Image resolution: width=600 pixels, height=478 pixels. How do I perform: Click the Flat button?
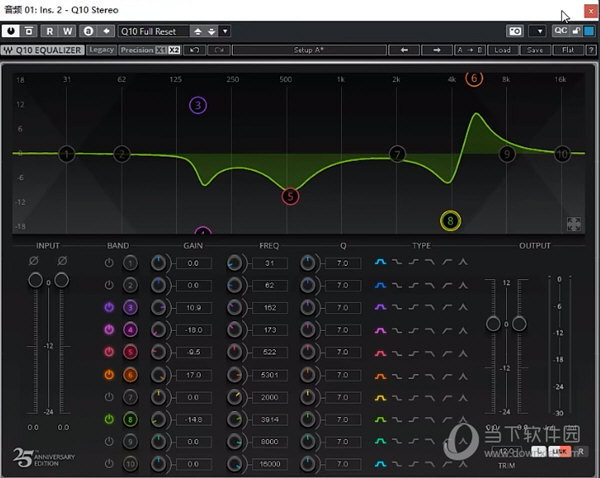click(568, 50)
